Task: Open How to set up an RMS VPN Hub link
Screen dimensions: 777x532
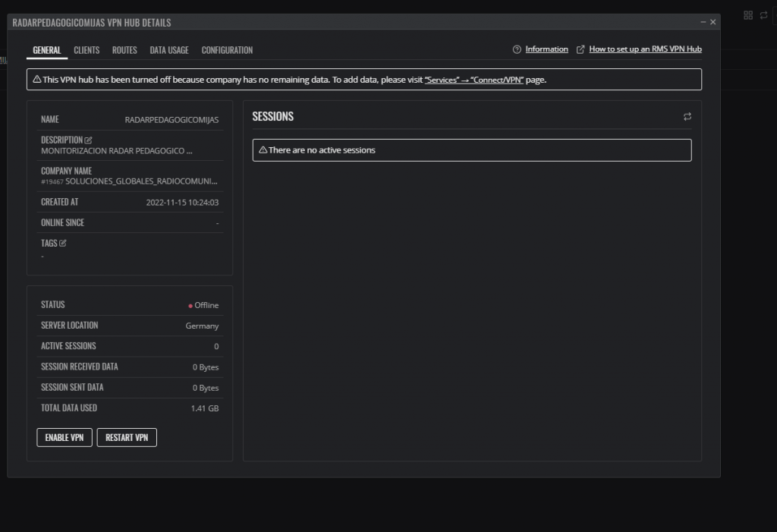Action: click(645, 49)
